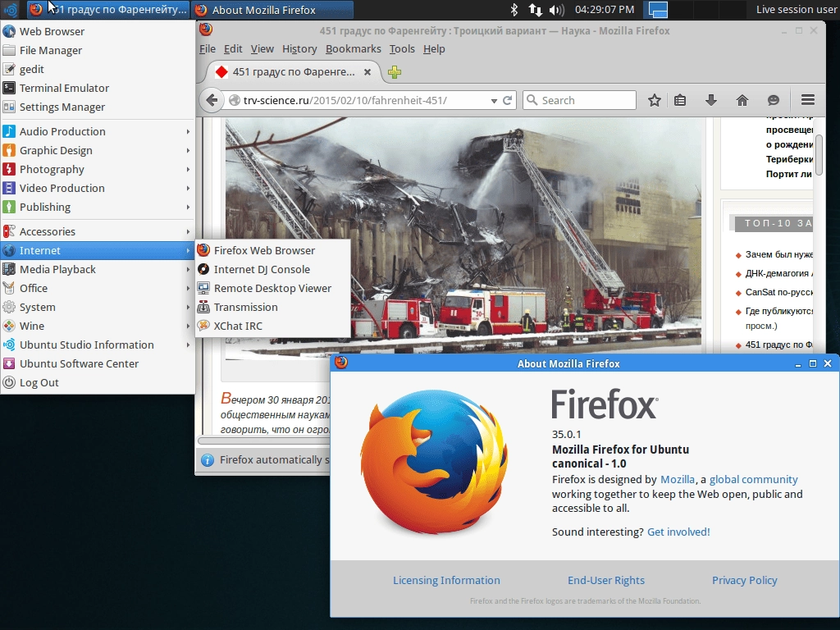Viewport: 840px width, 630px height.
Task: Click the Firefox back arrow button
Action: coord(212,100)
